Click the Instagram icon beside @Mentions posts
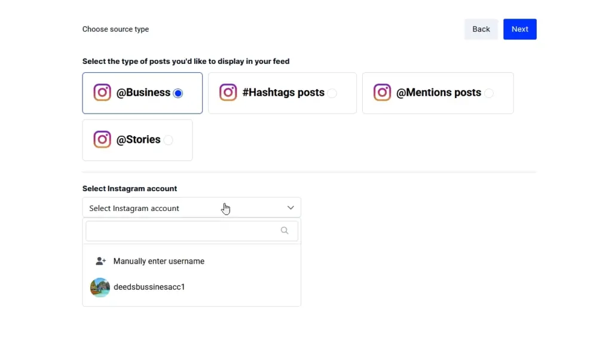 [x=382, y=93]
